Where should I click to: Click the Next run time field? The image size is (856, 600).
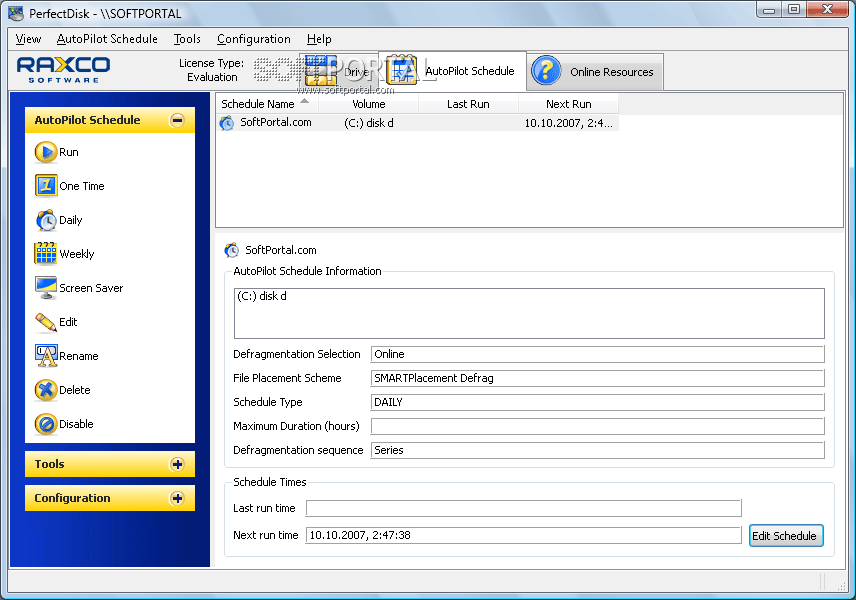(524, 535)
